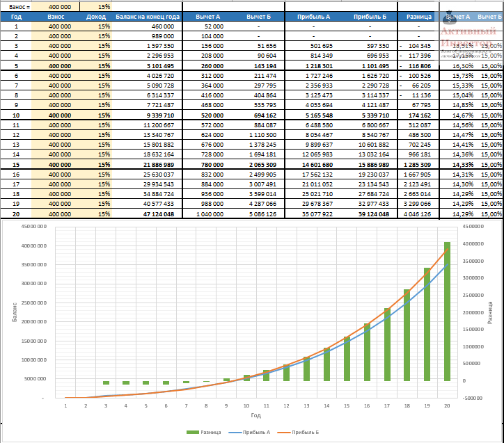The width and height of the screenshot is (504, 443).
Task: Click the Взнос input cell showing 400 000
Action: (x=55, y=7)
